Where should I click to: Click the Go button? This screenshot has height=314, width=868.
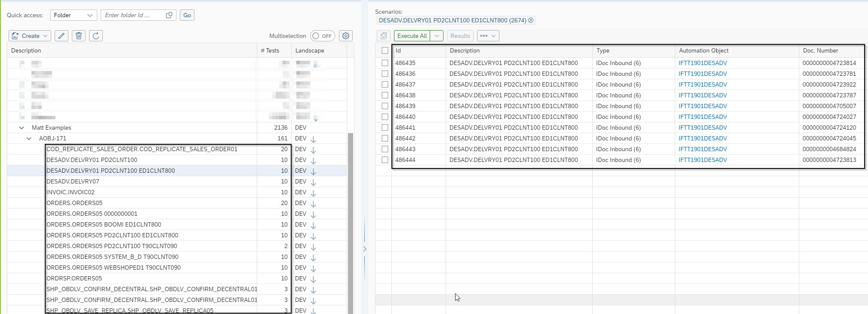click(187, 15)
